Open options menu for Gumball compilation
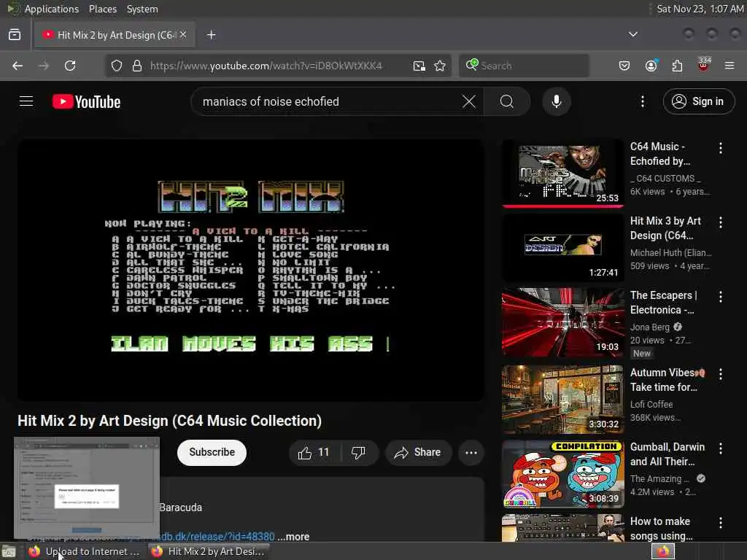 720,448
